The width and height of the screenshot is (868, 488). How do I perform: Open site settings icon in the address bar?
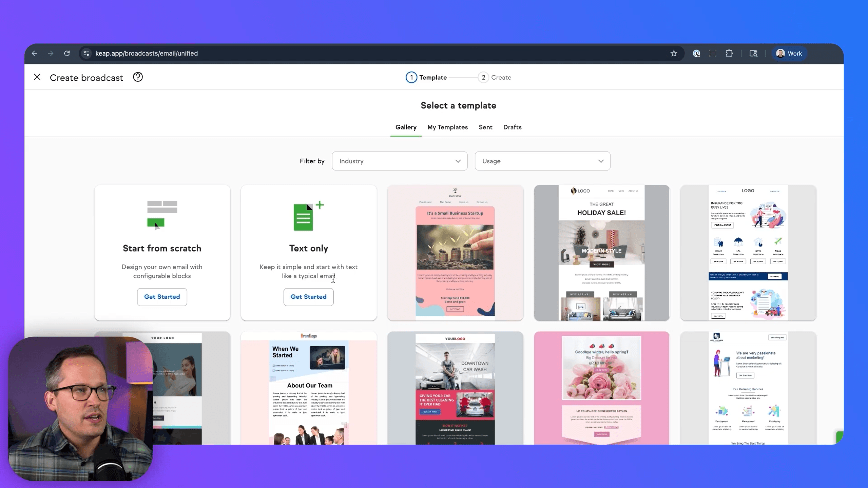pos(86,53)
